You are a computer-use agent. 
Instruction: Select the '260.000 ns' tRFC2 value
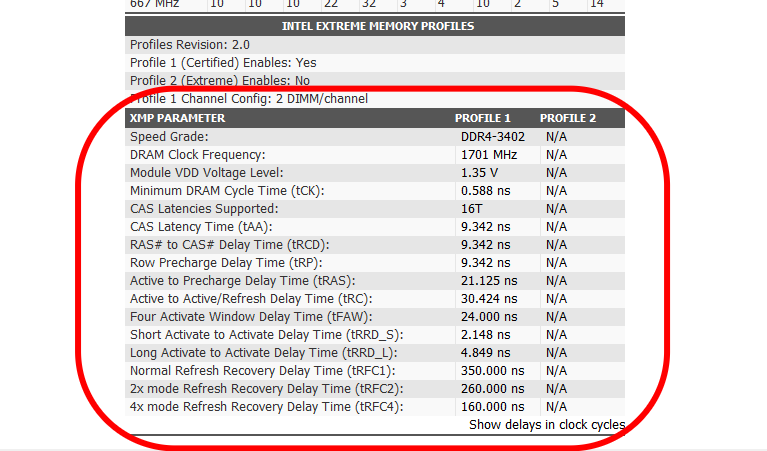coord(492,389)
